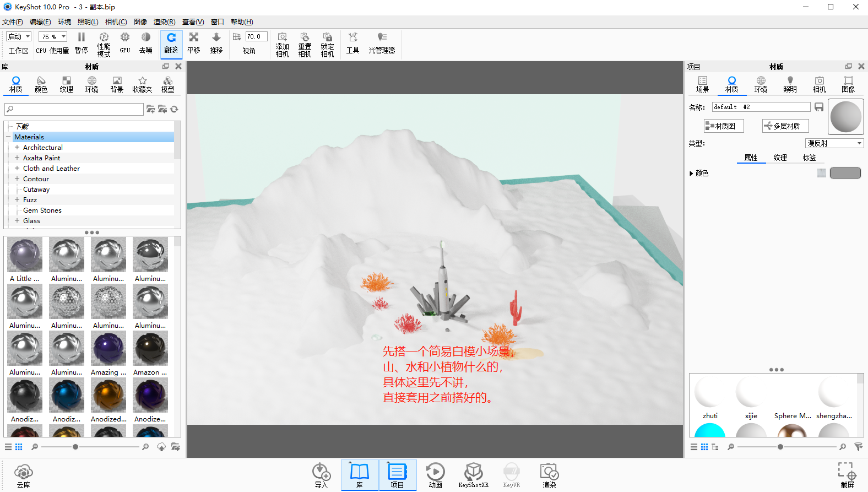Toggle the 锁定相机 lock camera icon

(x=327, y=45)
